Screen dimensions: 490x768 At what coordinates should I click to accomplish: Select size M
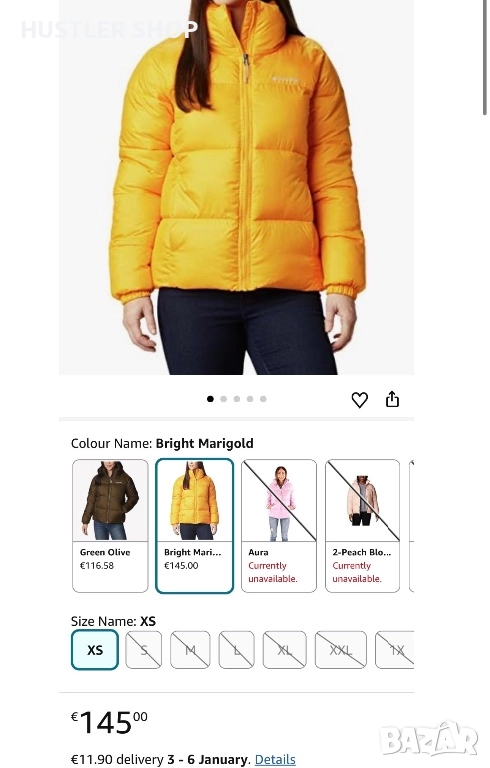coord(190,650)
